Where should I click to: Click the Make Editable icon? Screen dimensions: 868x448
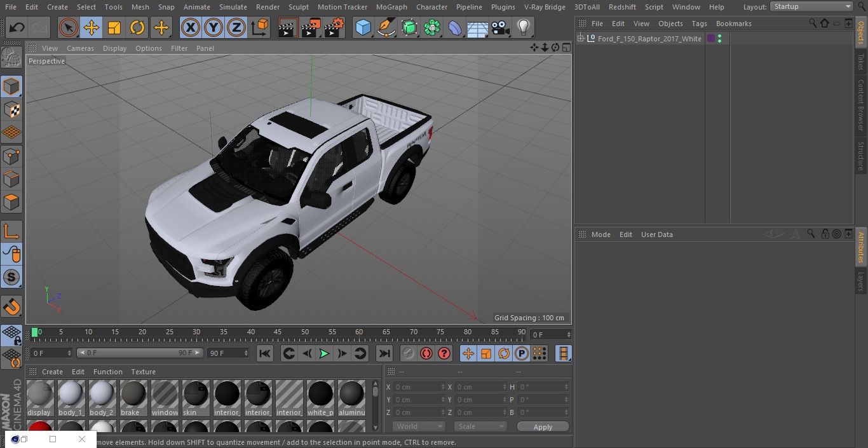(x=11, y=58)
